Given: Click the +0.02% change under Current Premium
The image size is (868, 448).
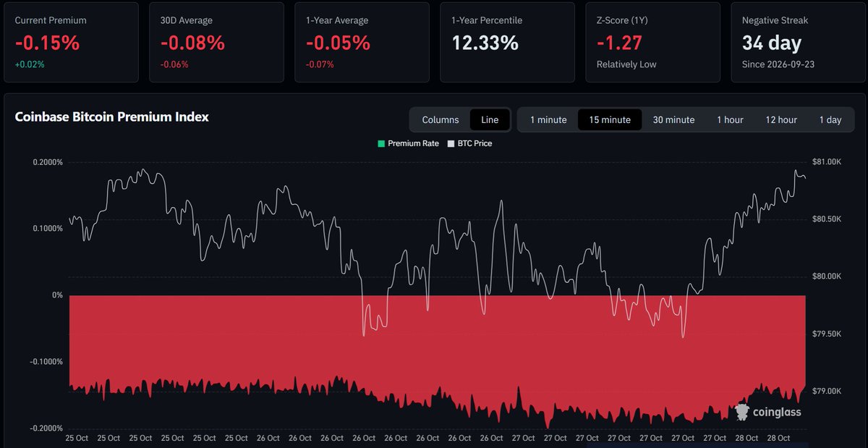Looking at the screenshot, I should [x=30, y=64].
